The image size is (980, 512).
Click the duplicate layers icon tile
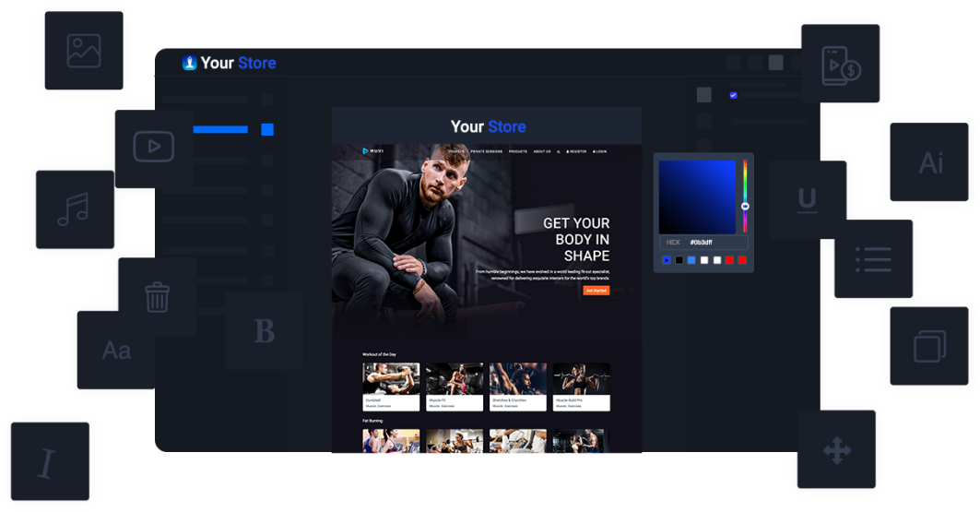pyautogui.click(x=928, y=347)
